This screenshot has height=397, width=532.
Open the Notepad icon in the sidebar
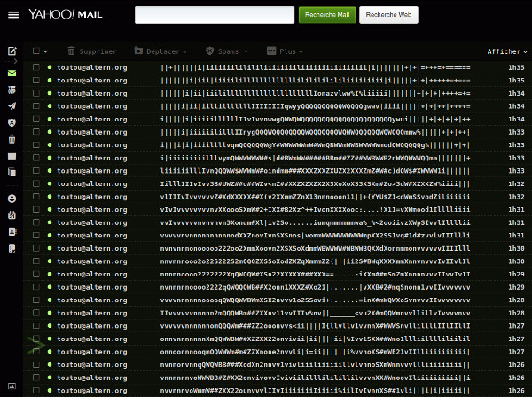12,248
